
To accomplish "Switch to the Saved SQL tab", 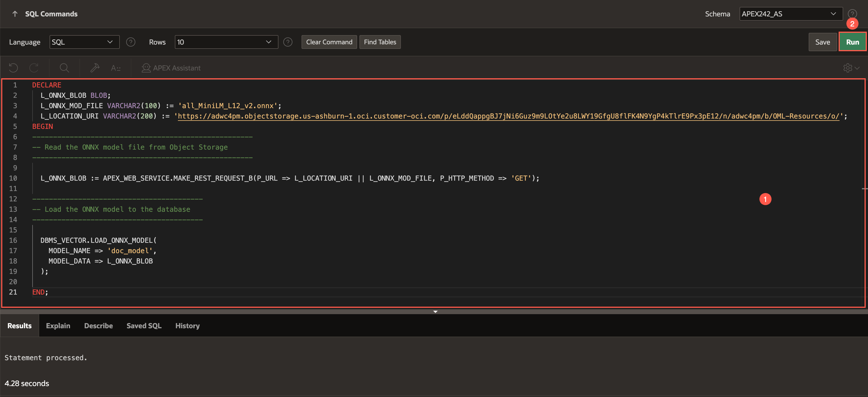I will pyautogui.click(x=144, y=326).
